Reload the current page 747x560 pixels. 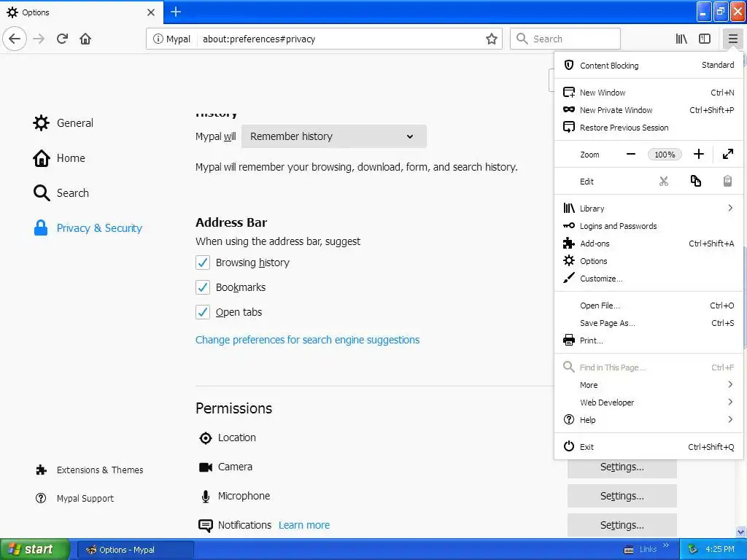pos(62,39)
